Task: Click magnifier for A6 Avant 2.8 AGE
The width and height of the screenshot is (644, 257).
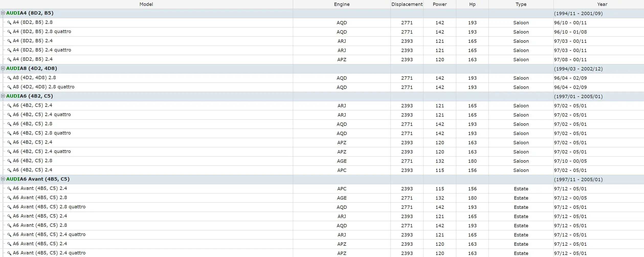Action: (9, 198)
